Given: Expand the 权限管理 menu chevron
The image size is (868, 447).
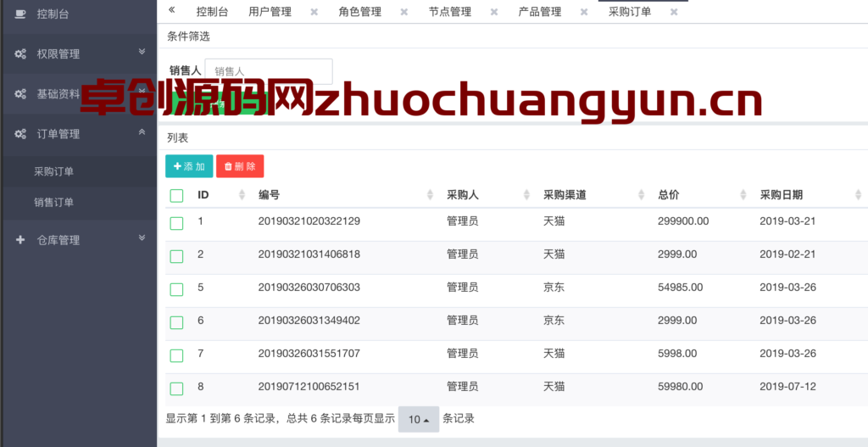Looking at the screenshot, I should 142,52.
